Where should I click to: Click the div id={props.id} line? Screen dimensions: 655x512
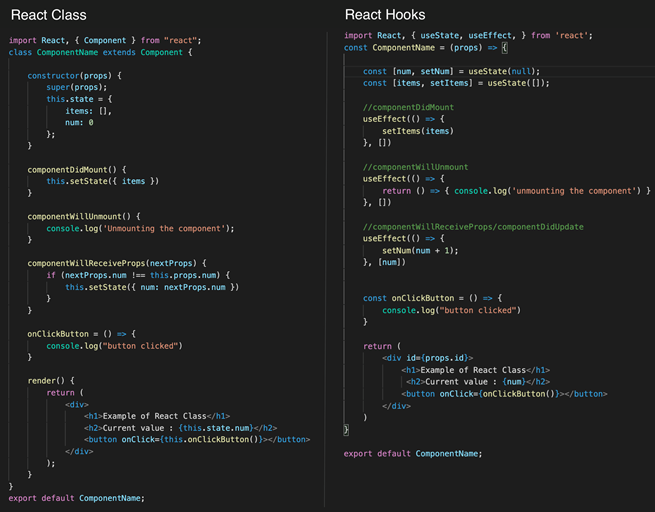pos(434,357)
